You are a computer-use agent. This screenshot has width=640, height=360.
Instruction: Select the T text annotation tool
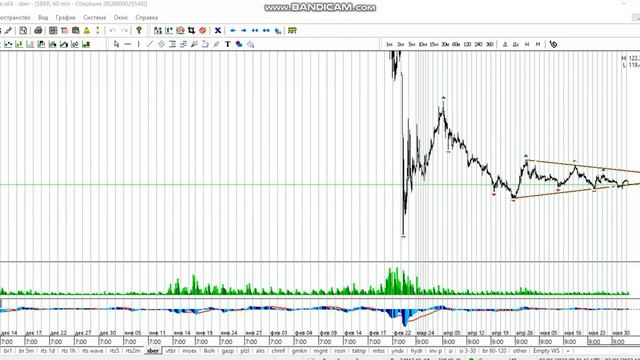click(x=227, y=44)
